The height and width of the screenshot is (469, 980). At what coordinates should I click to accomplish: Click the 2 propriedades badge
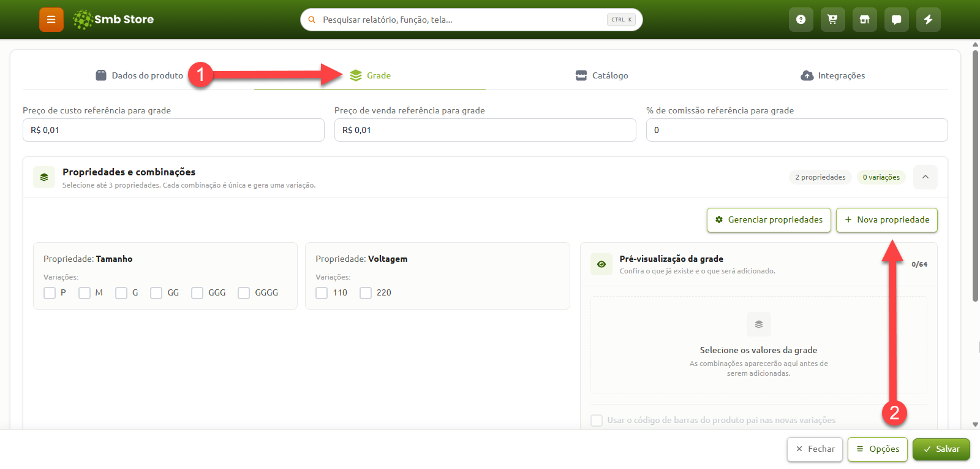820,177
